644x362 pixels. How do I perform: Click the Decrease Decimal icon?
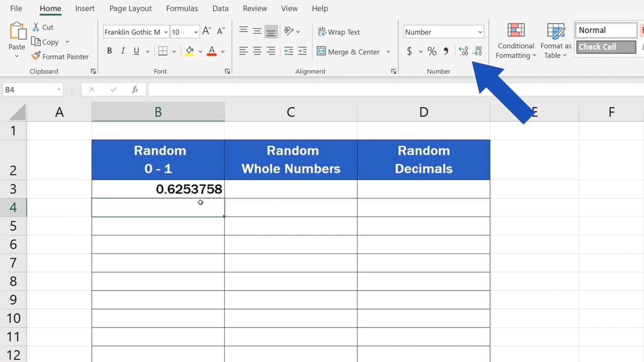click(x=477, y=51)
